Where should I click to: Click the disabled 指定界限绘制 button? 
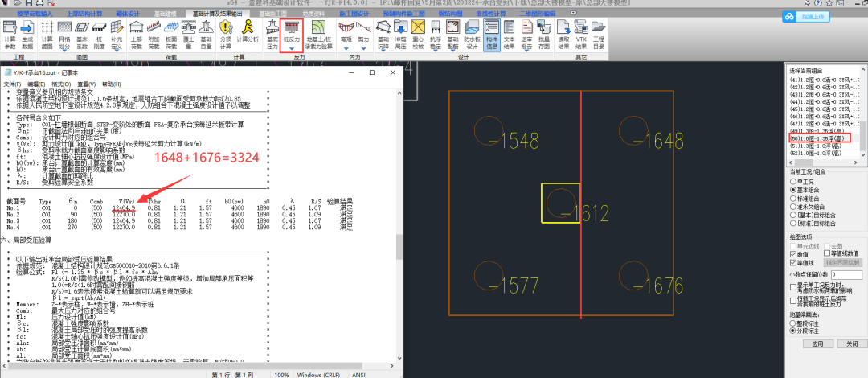[x=842, y=262]
